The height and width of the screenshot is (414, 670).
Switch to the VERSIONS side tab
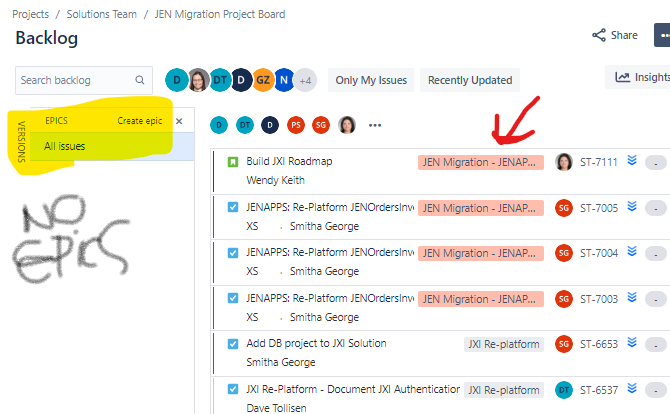click(x=21, y=141)
